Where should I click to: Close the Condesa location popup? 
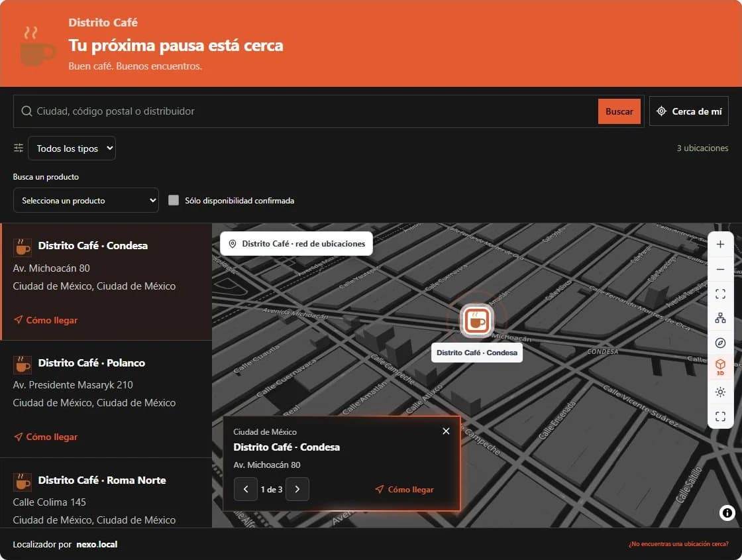[446, 431]
